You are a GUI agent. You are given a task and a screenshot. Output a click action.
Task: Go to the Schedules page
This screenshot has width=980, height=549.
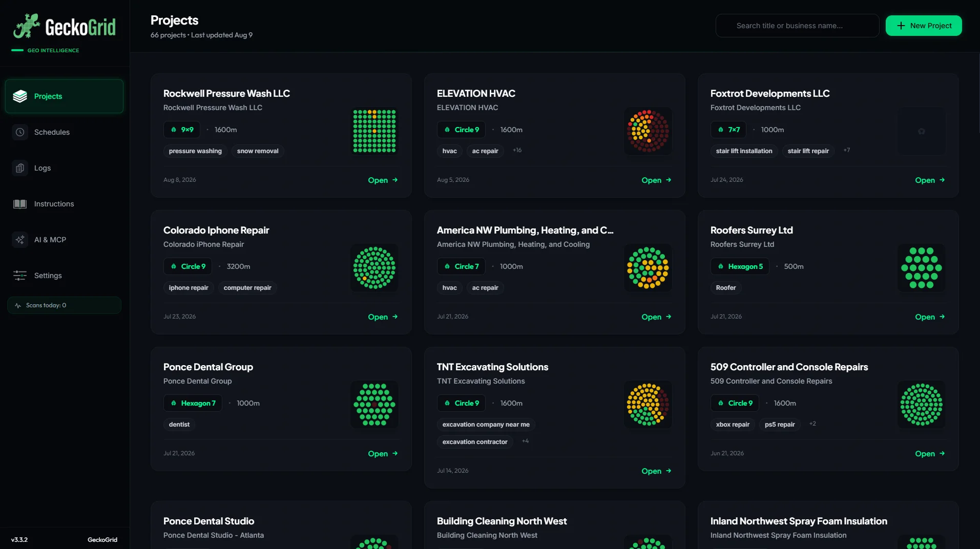coord(64,132)
